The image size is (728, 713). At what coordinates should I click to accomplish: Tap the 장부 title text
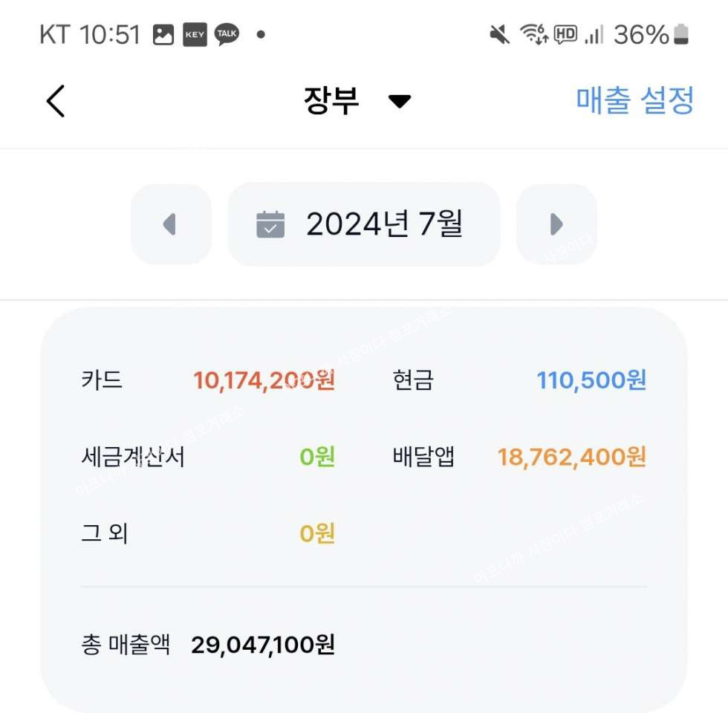331,100
